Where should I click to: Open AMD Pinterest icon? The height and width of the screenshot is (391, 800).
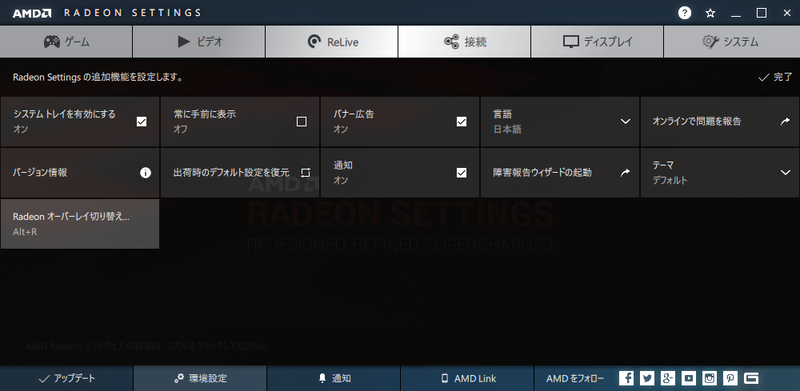click(731, 378)
